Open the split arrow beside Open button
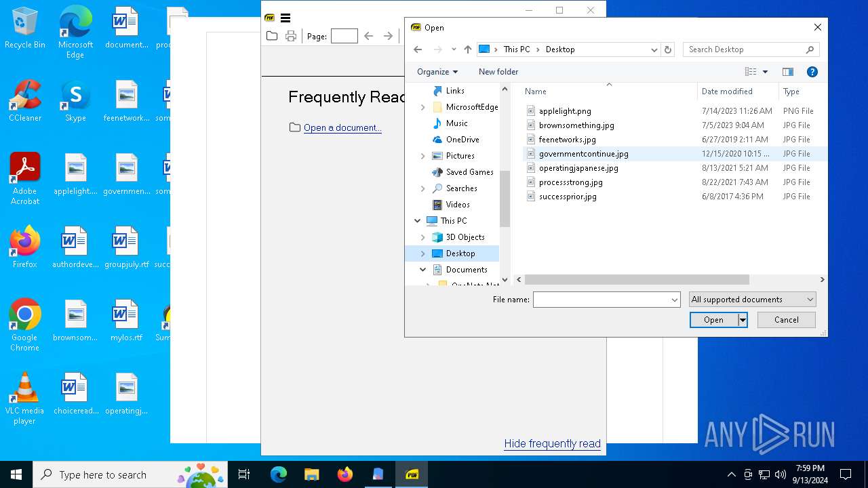This screenshot has width=868, height=488. click(x=743, y=320)
